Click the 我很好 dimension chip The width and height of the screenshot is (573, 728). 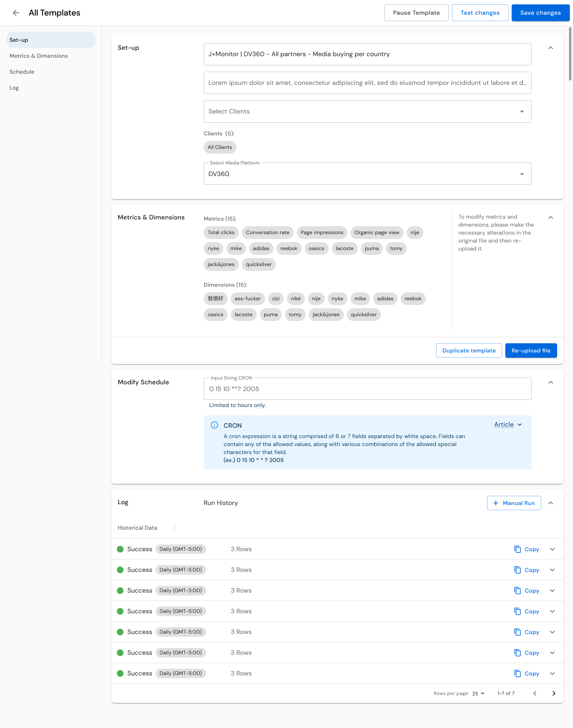pos(216,299)
